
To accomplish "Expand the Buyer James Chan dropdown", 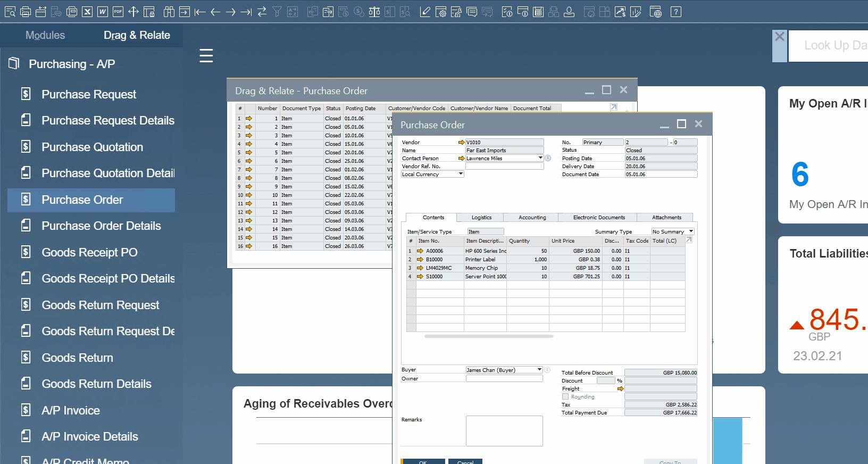I will coord(539,370).
